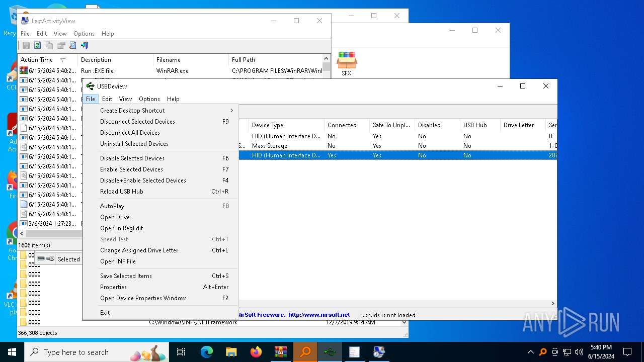Click in Windows taskbar search box
Image resolution: width=644 pixels, height=362 pixels.
tap(98, 352)
